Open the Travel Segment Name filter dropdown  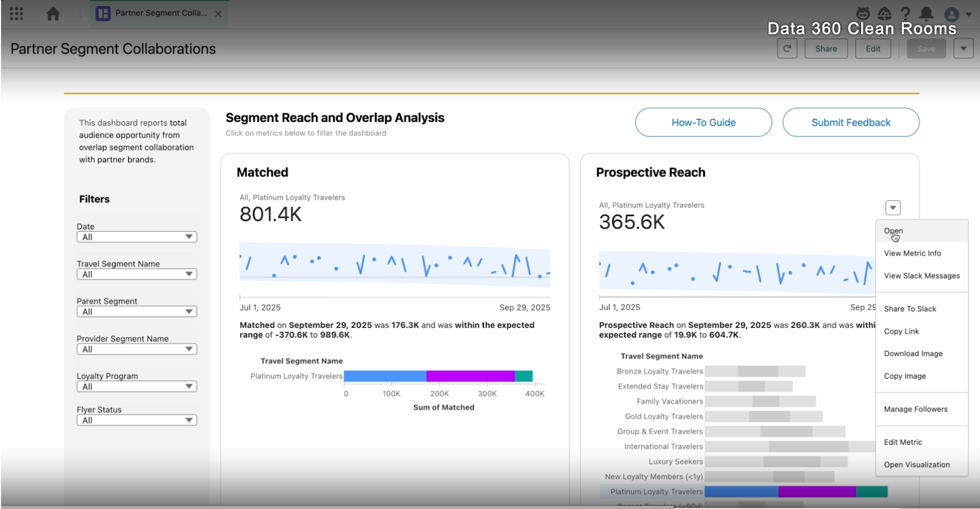click(137, 274)
